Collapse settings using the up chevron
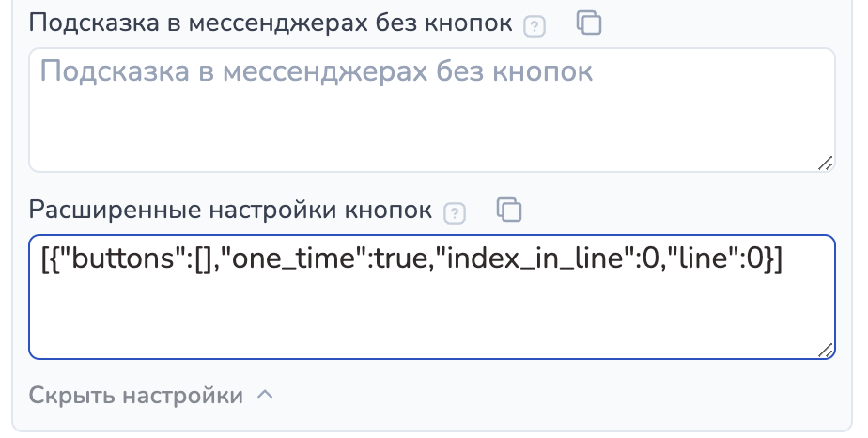Screen dimensions: 868x438 [265, 395]
